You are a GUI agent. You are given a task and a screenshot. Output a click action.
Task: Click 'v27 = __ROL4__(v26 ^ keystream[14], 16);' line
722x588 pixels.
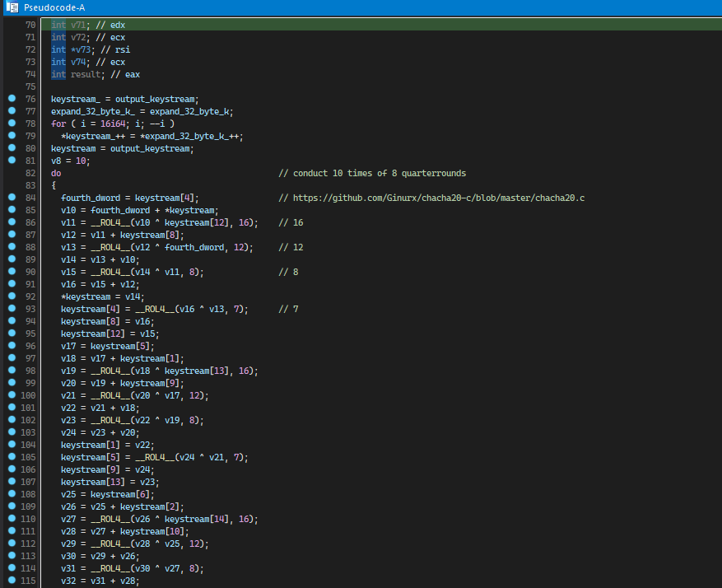pyautogui.click(x=160, y=520)
